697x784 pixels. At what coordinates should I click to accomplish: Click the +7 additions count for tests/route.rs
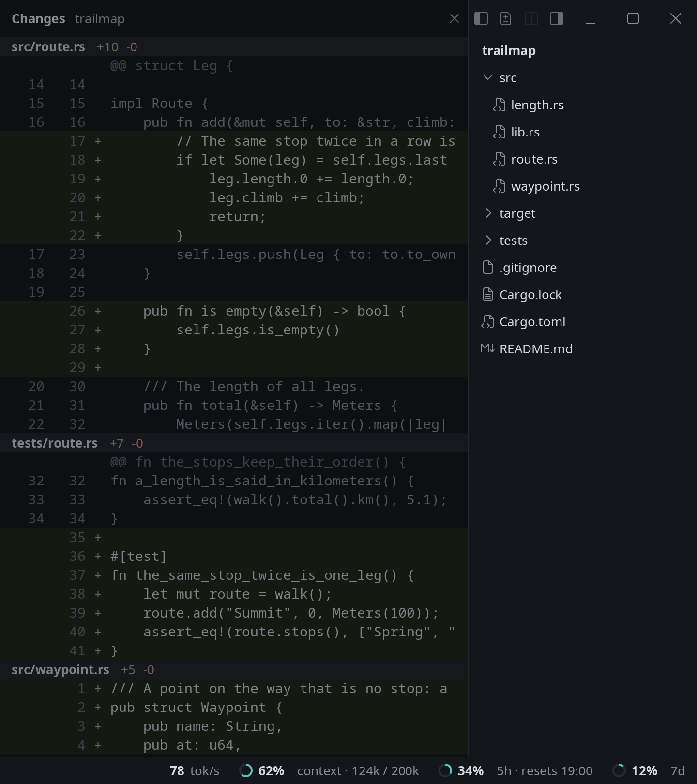point(117,443)
